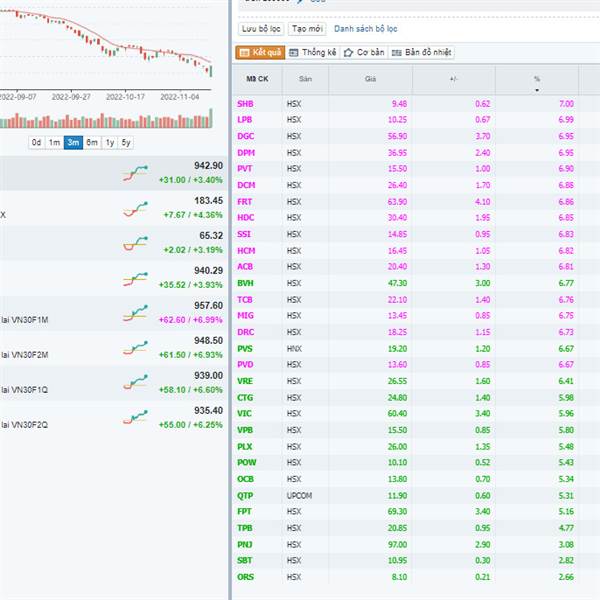Click the sparkline icon beside 183.45
This screenshot has width=600, height=600.
[x=135, y=209]
